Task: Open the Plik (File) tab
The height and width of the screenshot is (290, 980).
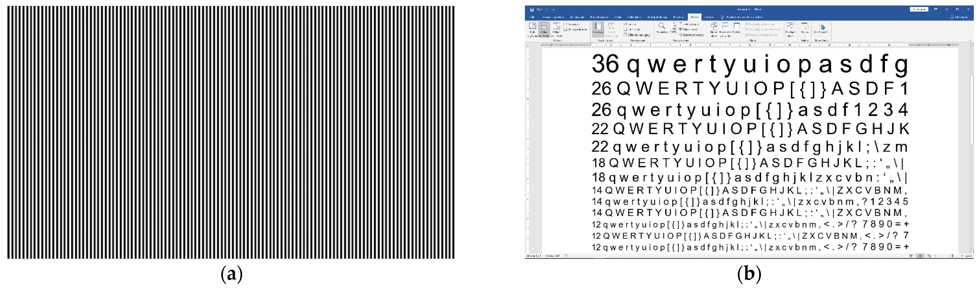Action: tap(532, 17)
